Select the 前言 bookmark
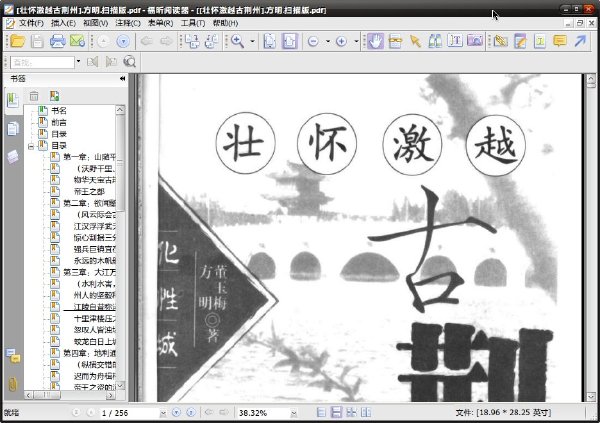Screen dimensions: 600x423 tap(59, 122)
